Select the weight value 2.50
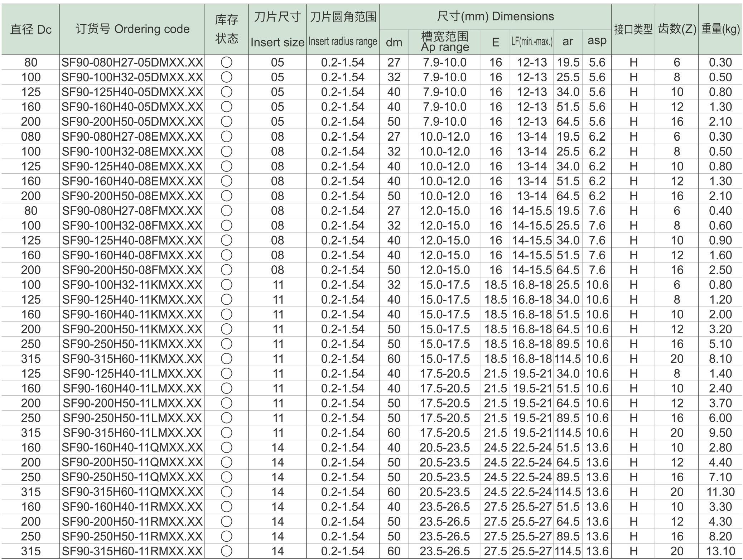The width and height of the screenshot is (743, 560). click(x=720, y=270)
